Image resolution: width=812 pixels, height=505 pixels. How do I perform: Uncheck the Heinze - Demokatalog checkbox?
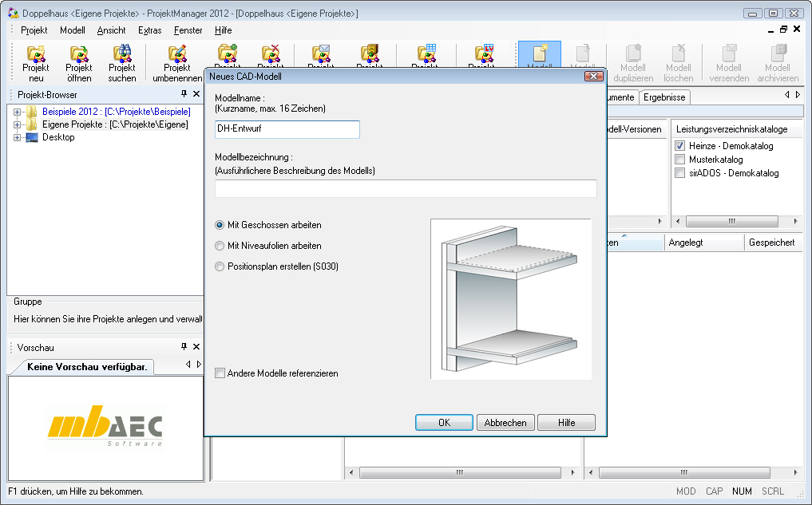pos(680,146)
